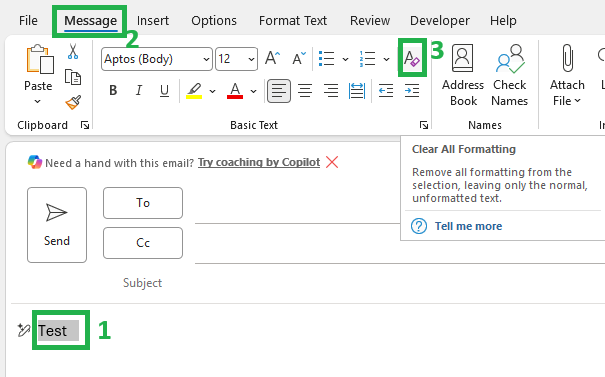Dismiss the Copilot coaching banner
Image resolution: width=605 pixels, height=377 pixels.
(332, 162)
